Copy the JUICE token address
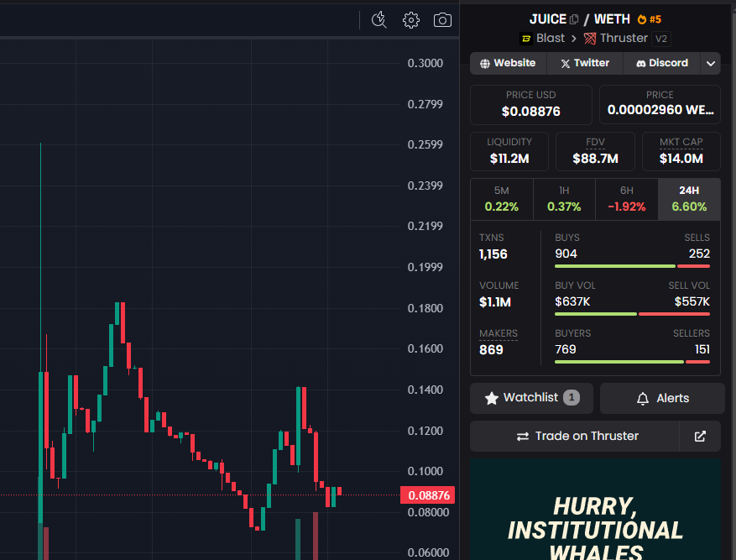This screenshot has height=560, width=736. point(575,19)
